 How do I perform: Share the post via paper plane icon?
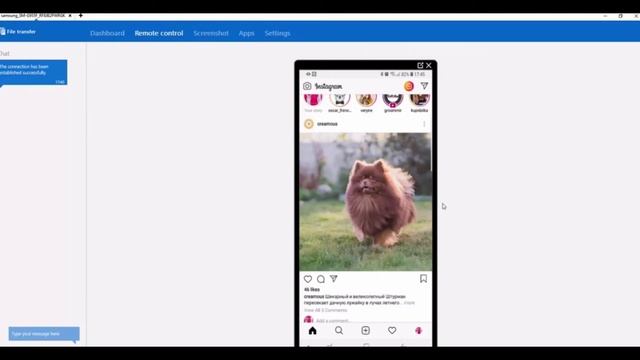tap(333, 278)
